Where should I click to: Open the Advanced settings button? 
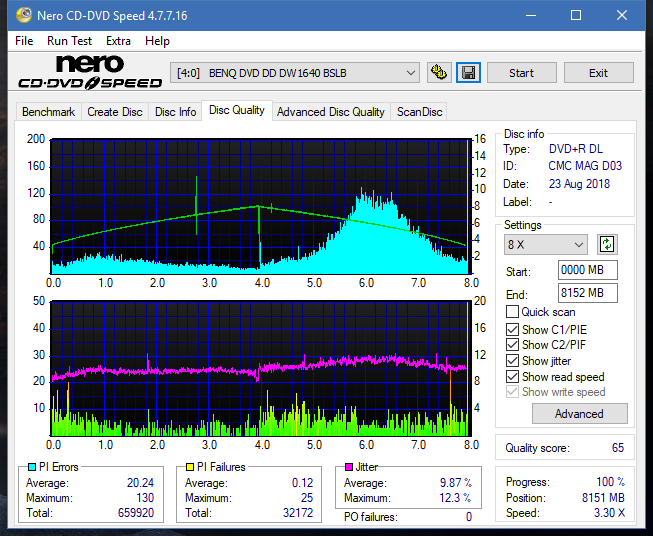pyautogui.click(x=579, y=414)
